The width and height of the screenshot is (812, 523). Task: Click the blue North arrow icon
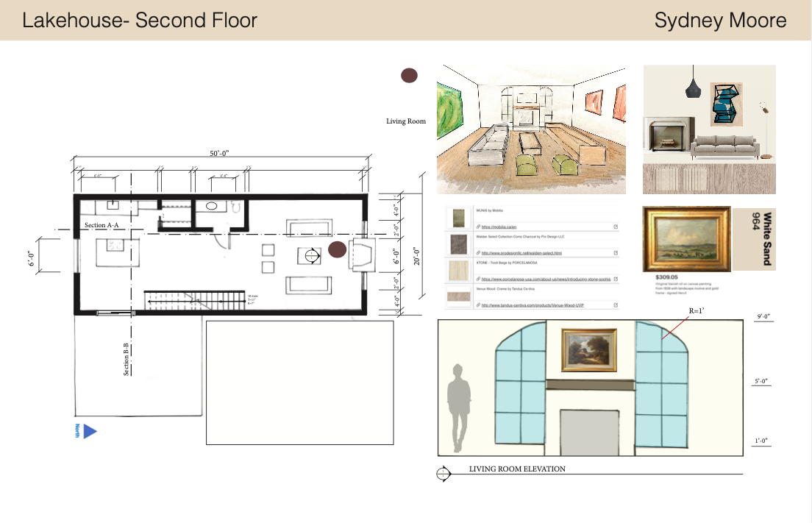click(90, 431)
